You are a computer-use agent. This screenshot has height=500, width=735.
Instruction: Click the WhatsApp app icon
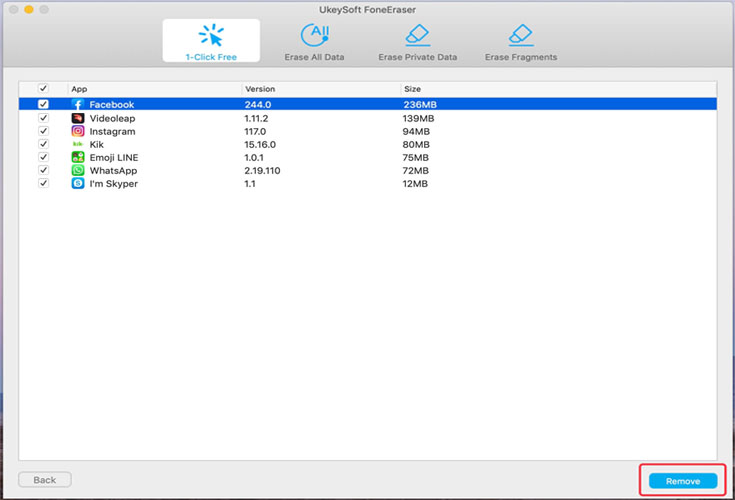click(78, 171)
